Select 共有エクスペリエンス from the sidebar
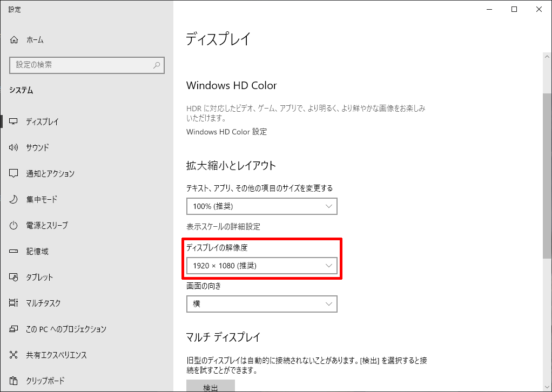 tap(14, 355)
